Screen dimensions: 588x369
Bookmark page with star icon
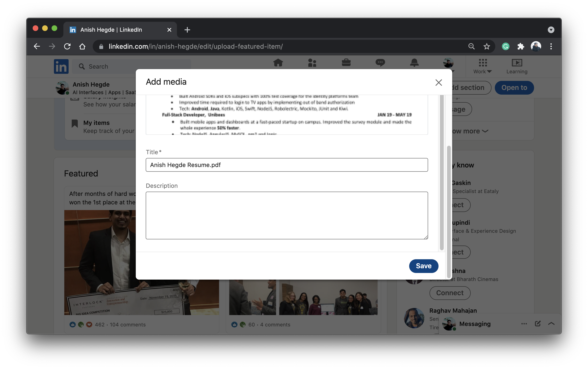coord(487,46)
